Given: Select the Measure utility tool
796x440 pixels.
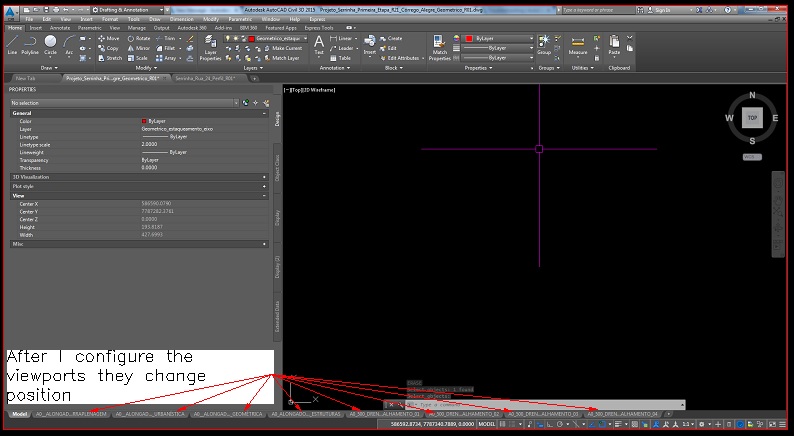Looking at the screenshot, I should [578, 42].
